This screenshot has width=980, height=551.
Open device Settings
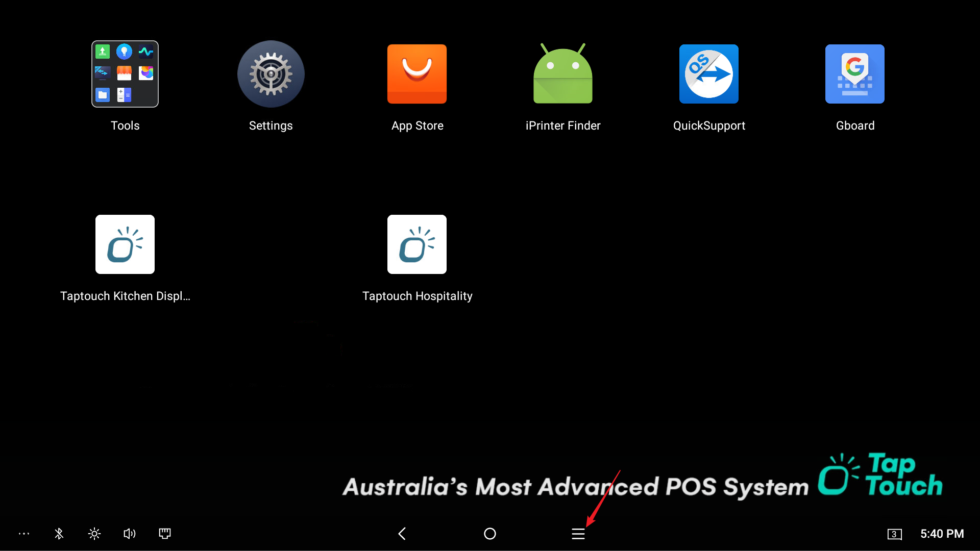[271, 73]
